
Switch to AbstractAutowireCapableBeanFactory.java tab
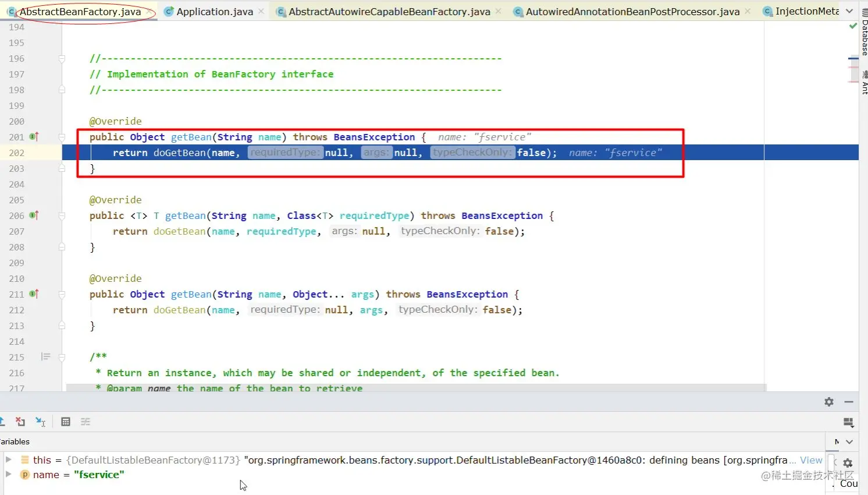389,12
